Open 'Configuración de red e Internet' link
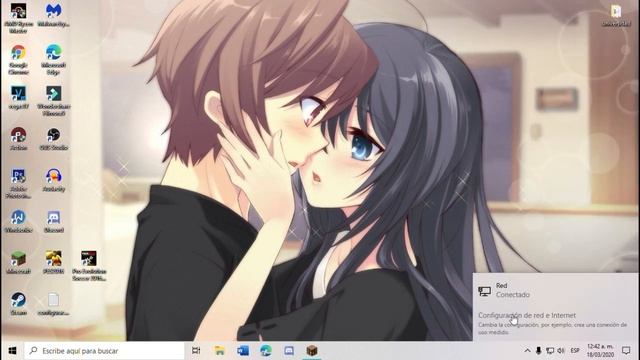The image size is (640, 360). point(527,315)
